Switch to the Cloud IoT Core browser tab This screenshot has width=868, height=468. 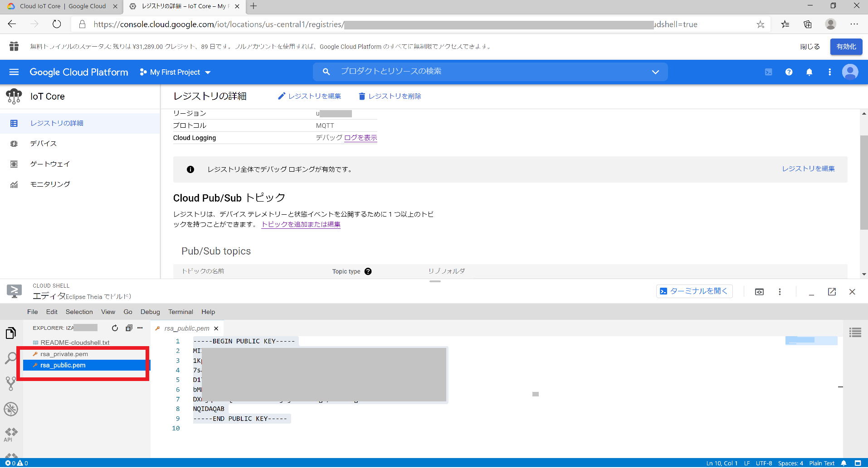click(63, 6)
